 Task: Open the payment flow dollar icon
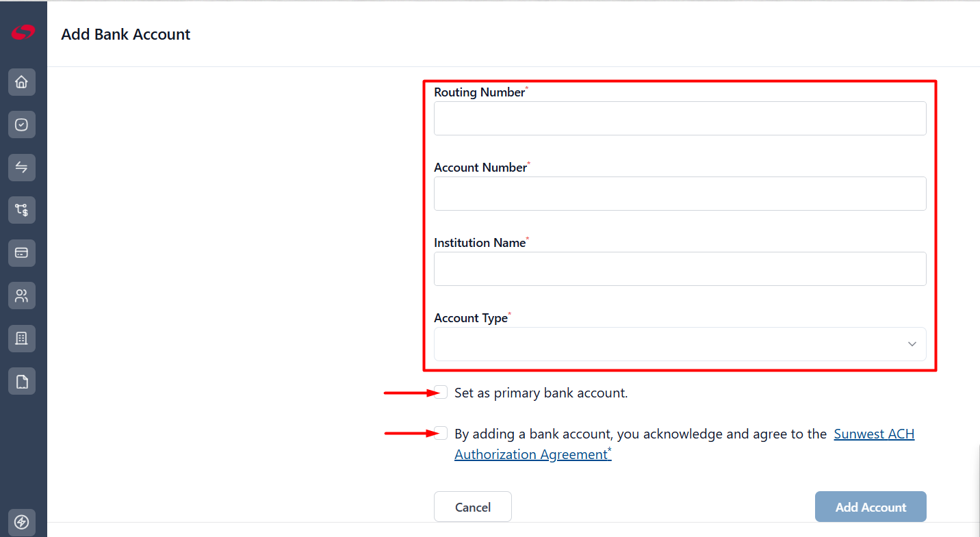point(22,210)
